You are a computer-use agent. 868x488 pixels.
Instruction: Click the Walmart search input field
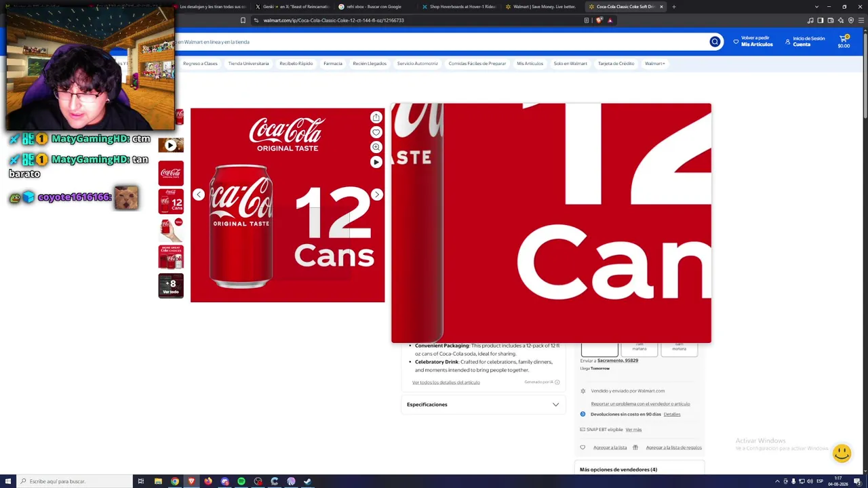tap(441, 42)
